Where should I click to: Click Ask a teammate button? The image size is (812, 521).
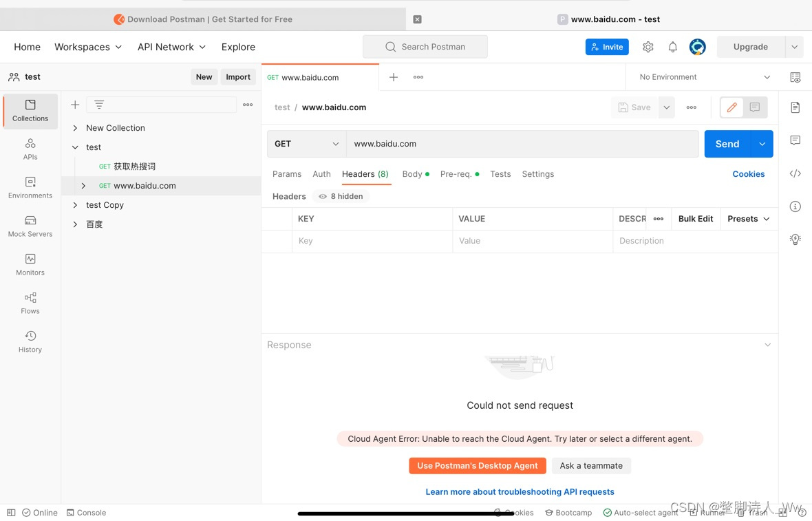(591, 466)
